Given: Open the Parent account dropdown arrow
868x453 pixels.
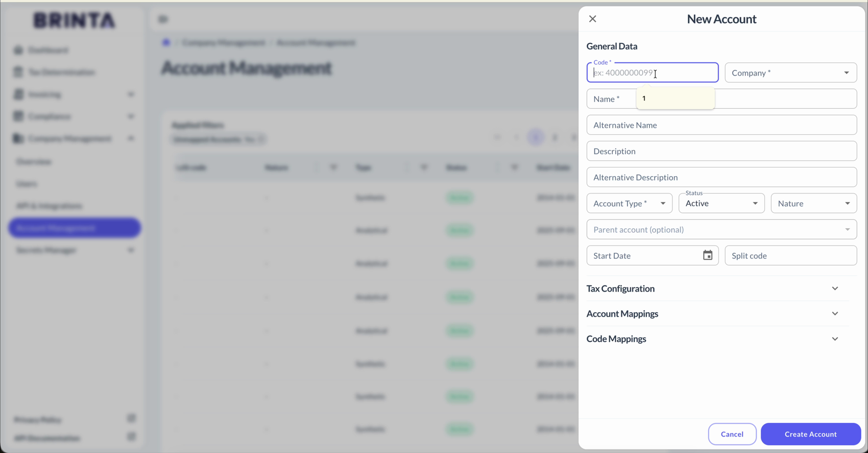Looking at the screenshot, I should coord(847,229).
